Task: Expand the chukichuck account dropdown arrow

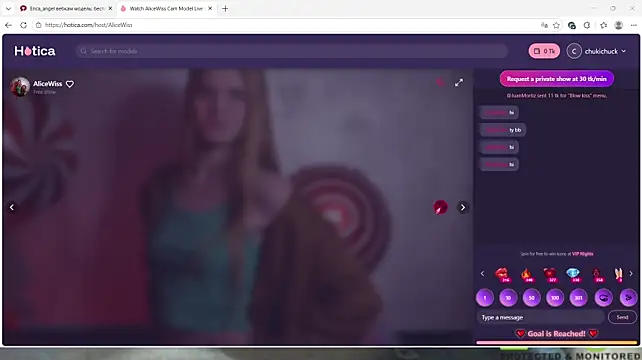Action: click(624, 51)
